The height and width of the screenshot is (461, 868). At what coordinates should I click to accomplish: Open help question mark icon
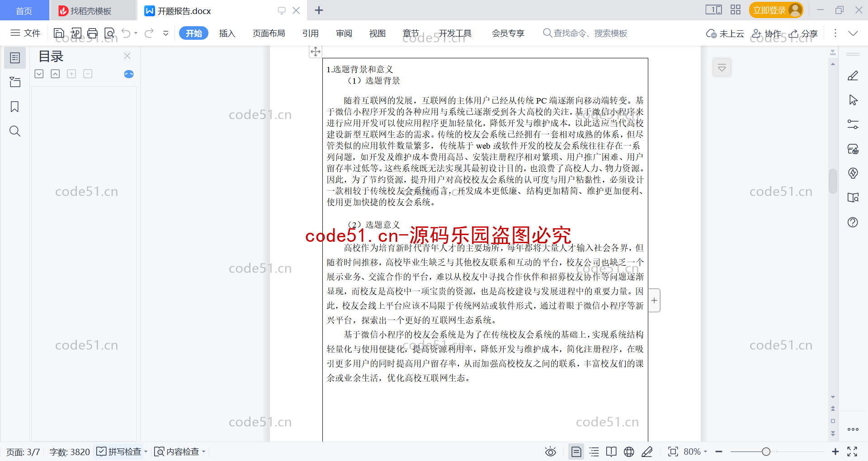click(x=853, y=222)
